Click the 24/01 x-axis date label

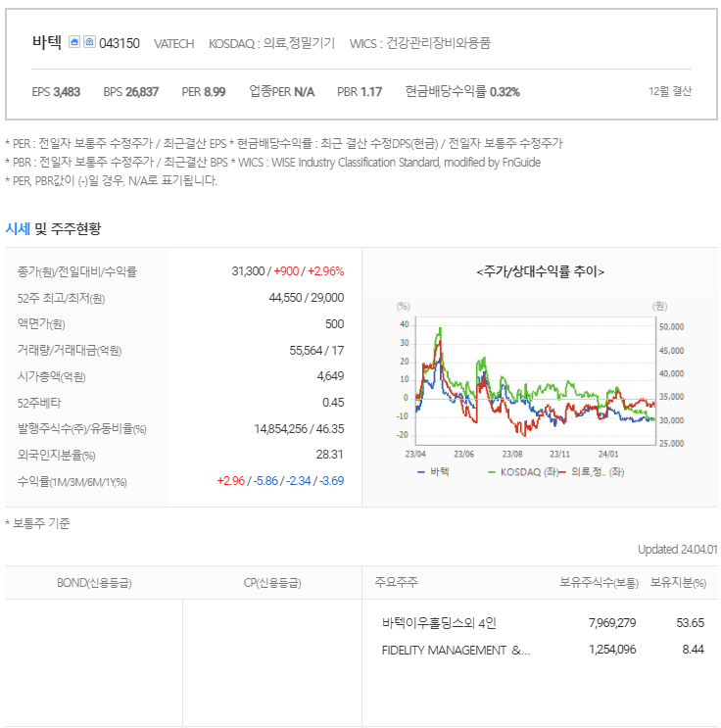(608, 454)
